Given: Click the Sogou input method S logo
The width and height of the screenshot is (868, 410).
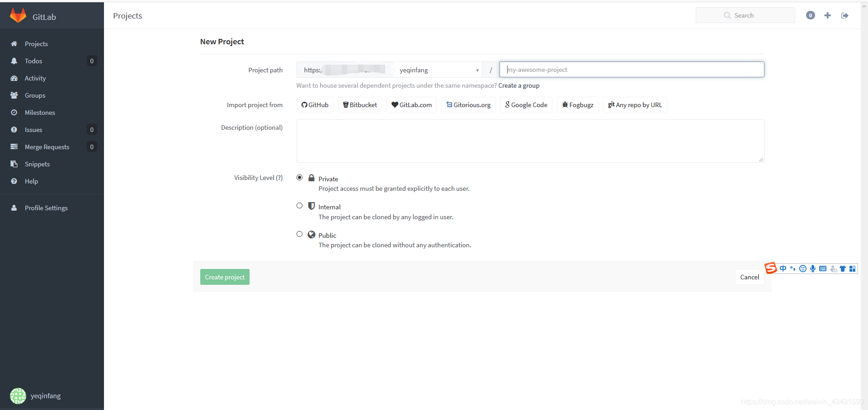Looking at the screenshot, I should [x=771, y=268].
